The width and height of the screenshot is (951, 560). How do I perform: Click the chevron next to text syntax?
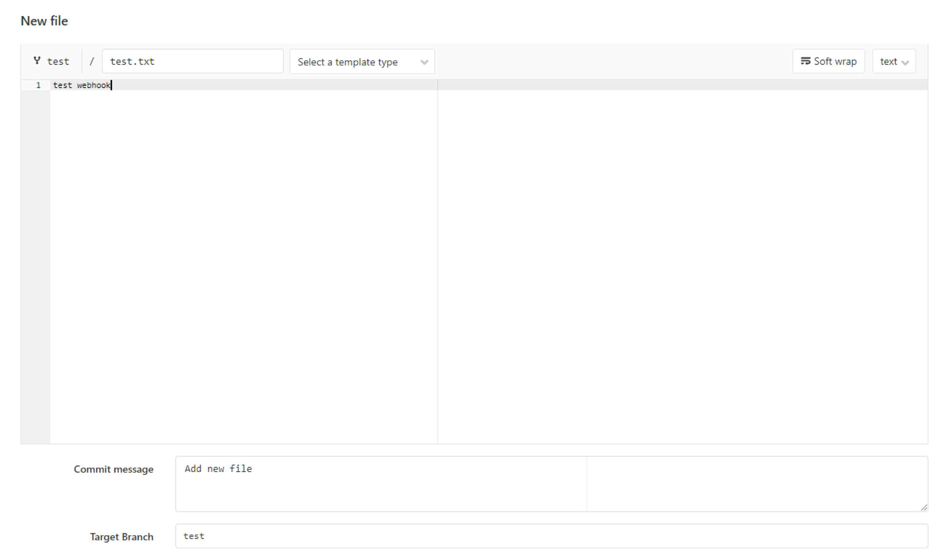[x=905, y=62]
